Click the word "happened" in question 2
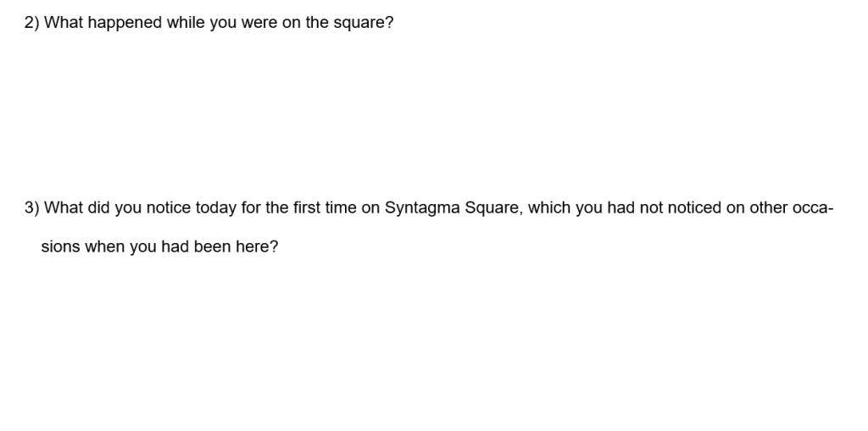 (125, 23)
